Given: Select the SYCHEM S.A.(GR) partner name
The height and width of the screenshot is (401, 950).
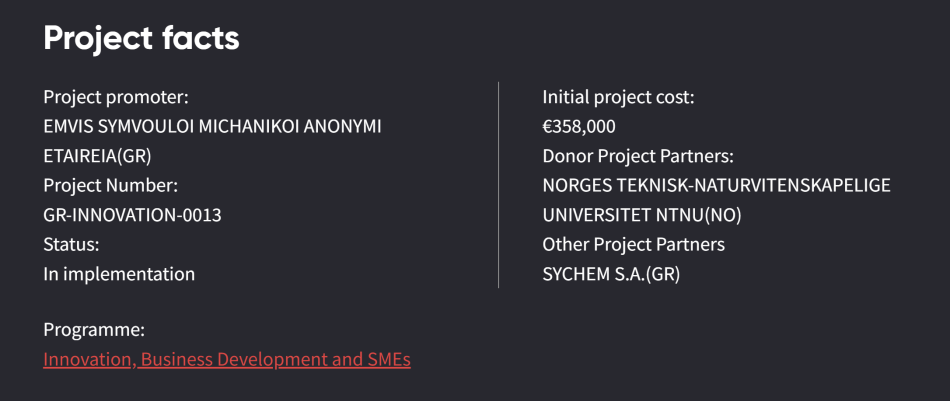Looking at the screenshot, I should pos(611,274).
